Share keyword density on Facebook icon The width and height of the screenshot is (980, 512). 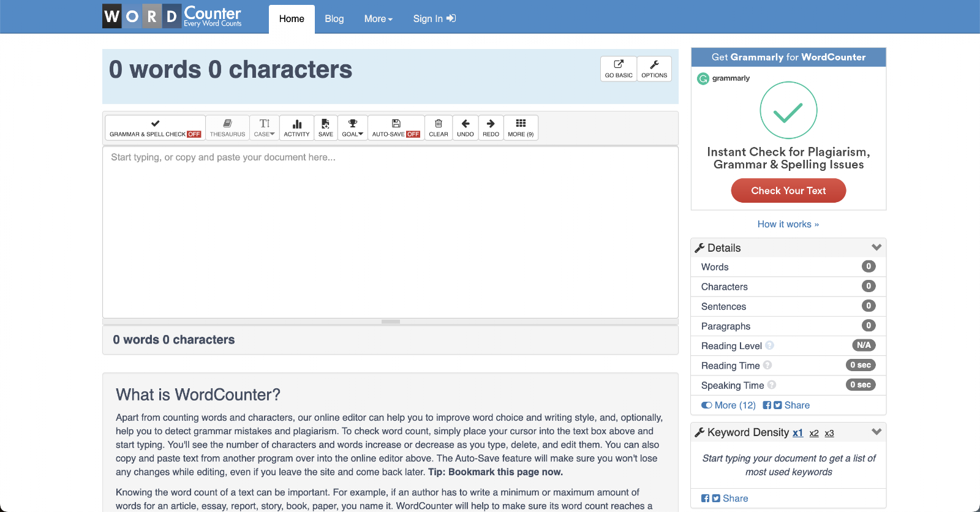click(705, 499)
